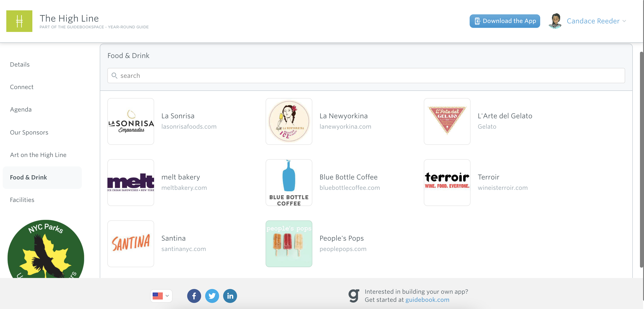Open the Twitter share icon
644x309 pixels.
(212, 296)
